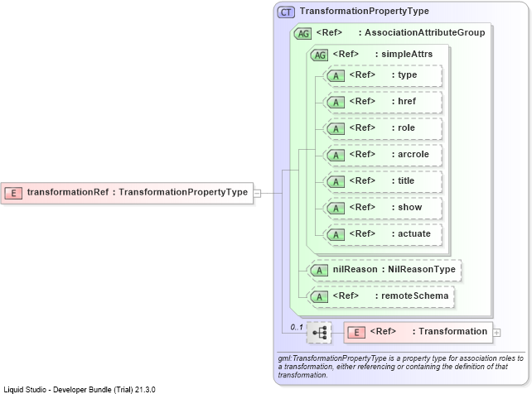Click the A icon beside href
This screenshot has width=532, height=394.
pos(336,103)
